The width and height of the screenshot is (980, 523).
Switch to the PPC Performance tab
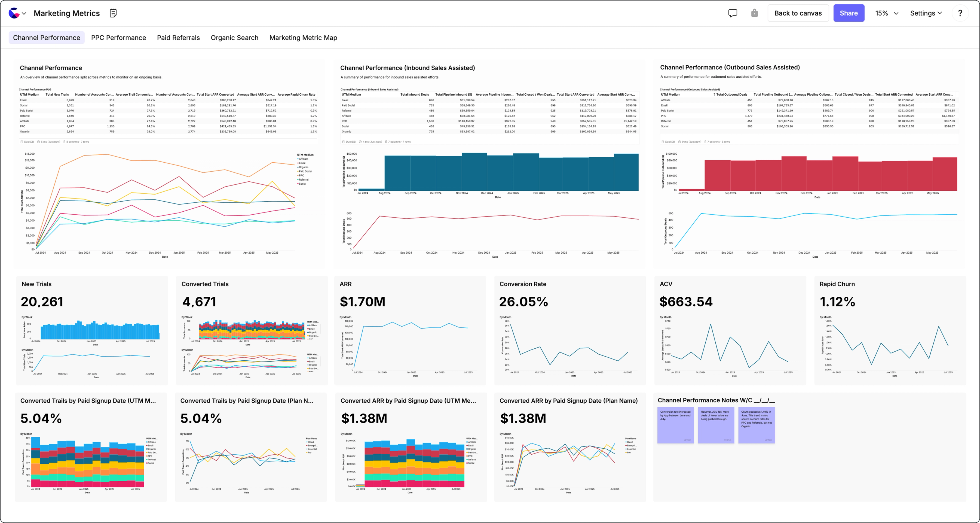tap(118, 37)
